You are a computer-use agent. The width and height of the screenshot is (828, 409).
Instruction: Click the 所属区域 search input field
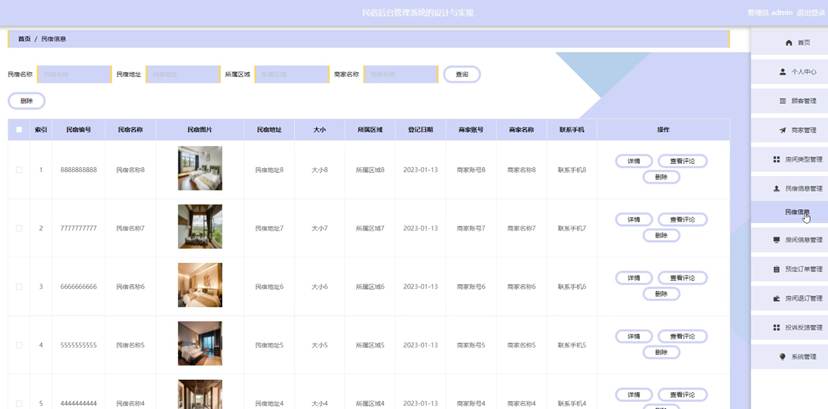click(x=291, y=74)
